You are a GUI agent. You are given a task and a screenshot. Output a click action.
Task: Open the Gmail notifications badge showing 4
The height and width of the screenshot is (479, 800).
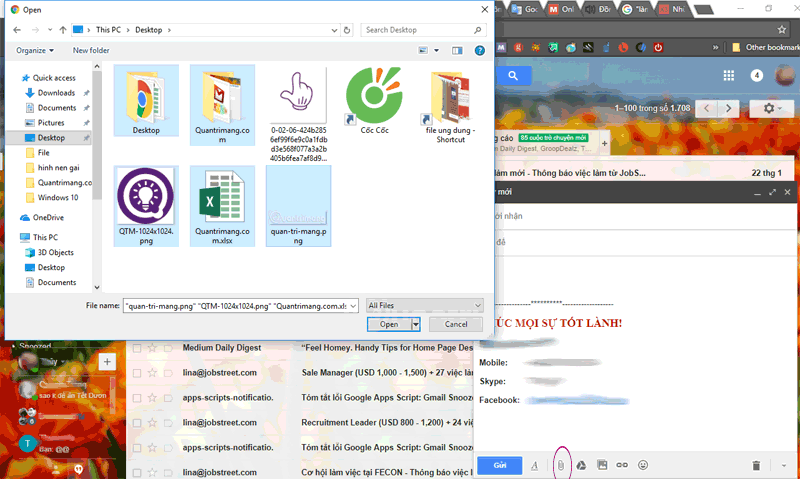coord(757,75)
